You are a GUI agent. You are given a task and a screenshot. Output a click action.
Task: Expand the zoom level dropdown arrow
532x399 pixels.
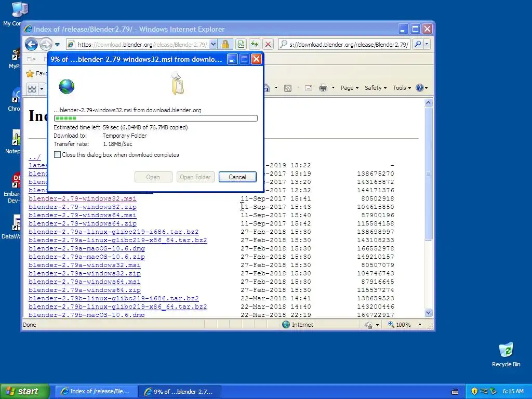pyautogui.click(x=420, y=325)
